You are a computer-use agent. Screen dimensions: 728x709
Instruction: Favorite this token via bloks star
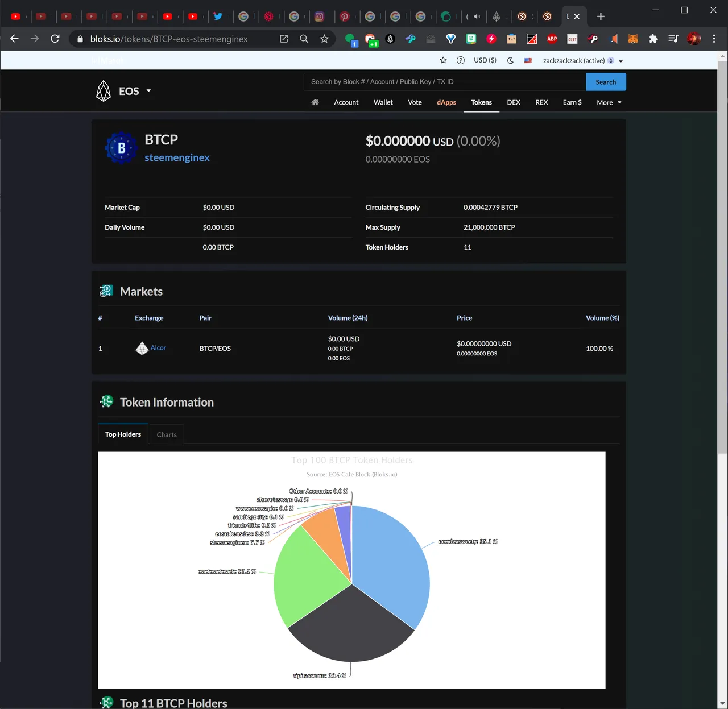[x=443, y=60]
